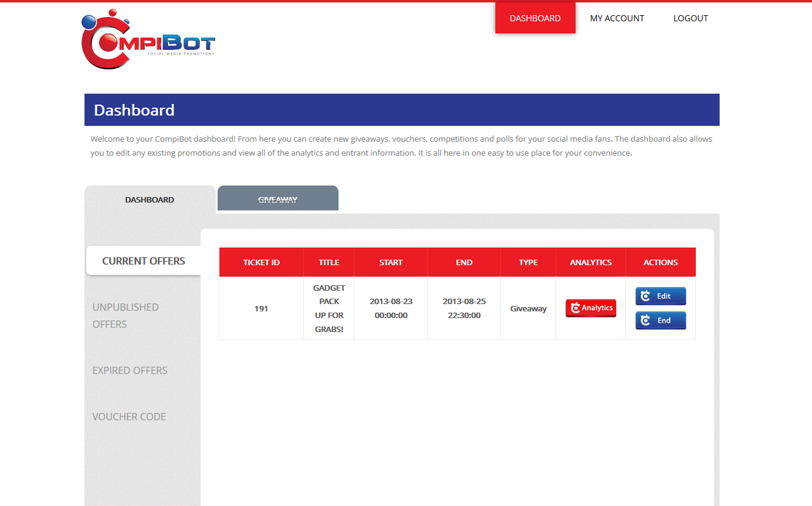Log out of CompiBot
This screenshot has height=506, width=812.
(x=690, y=18)
